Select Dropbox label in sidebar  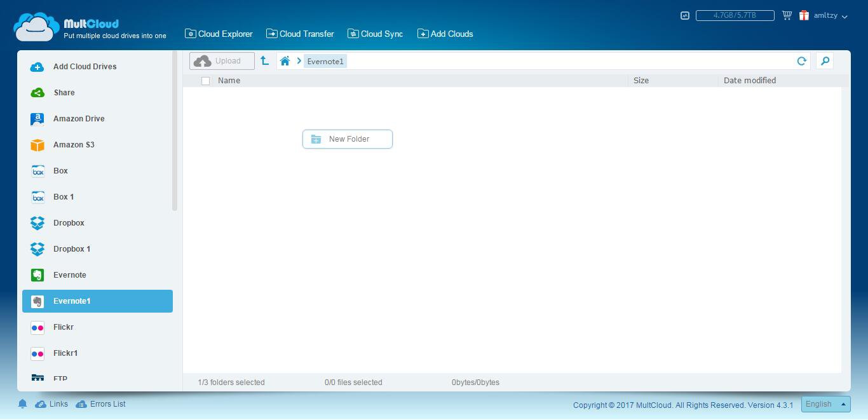tap(69, 223)
